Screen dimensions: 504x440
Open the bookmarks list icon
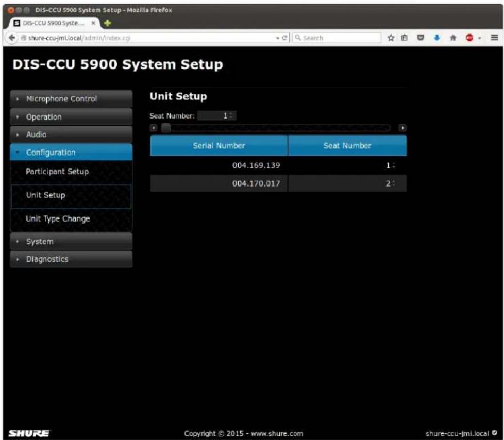pos(405,38)
